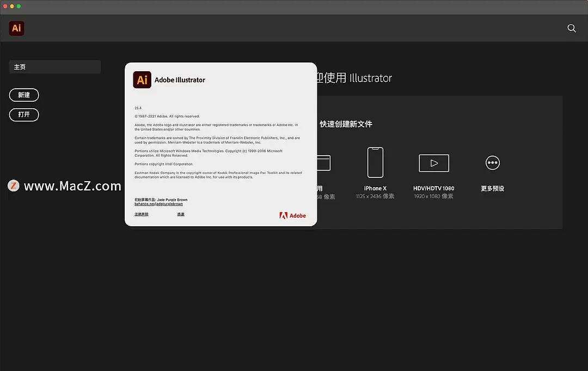Open the 法律声明 legal notices link
Viewport: 588px width, 371px height.
pyautogui.click(x=142, y=214)
